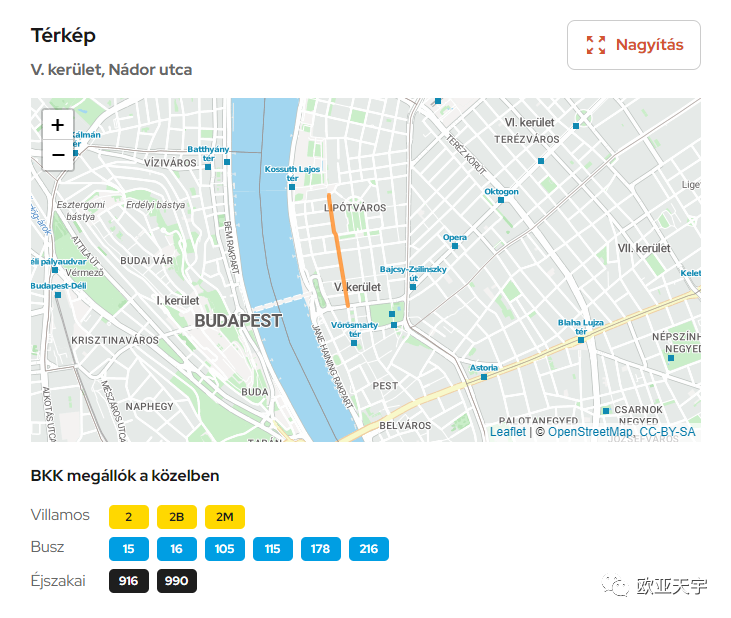
Task: Select bus line 105 badge
Action: [x=225, y=549]
